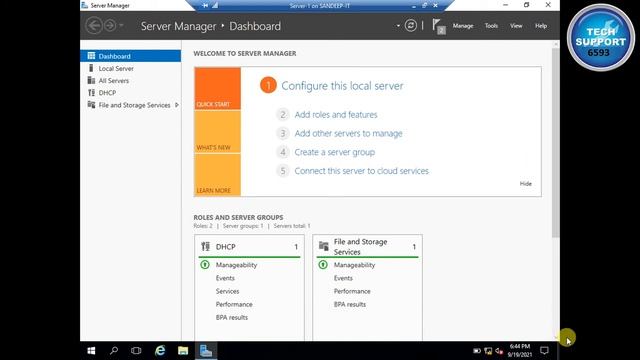
Task: Open the Tools menu
Action: [x=491, y=26]
